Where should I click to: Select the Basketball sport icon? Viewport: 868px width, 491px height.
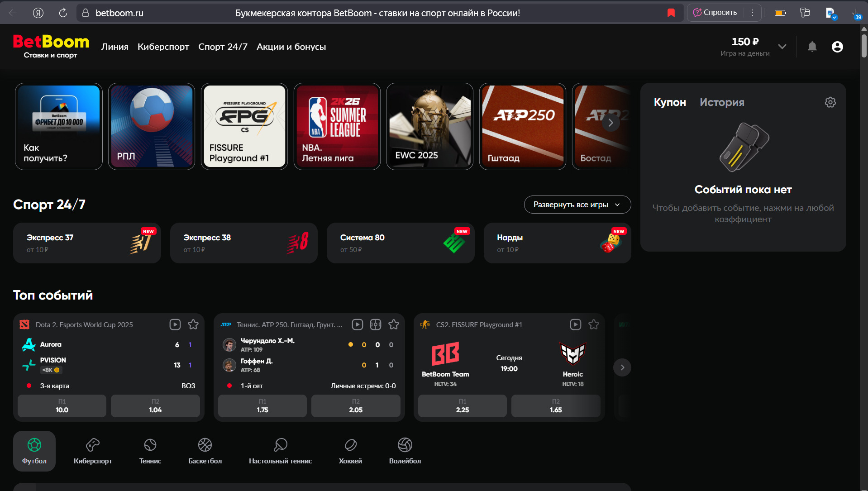(205, 451)
